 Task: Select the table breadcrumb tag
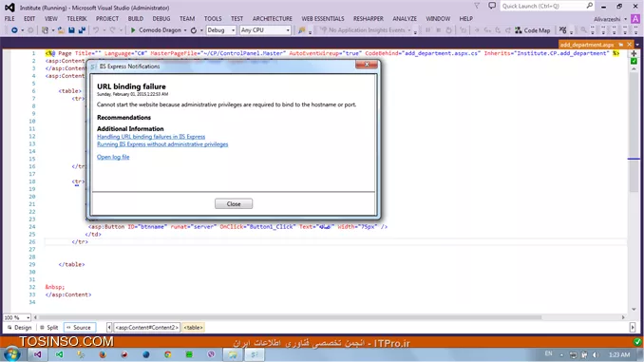coord(193,328)
